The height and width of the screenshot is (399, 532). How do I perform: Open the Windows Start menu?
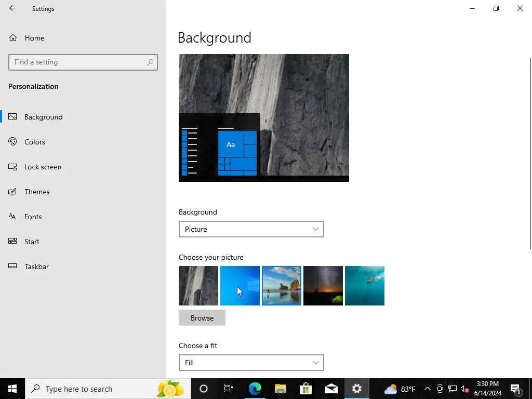(x=12, y=389)
